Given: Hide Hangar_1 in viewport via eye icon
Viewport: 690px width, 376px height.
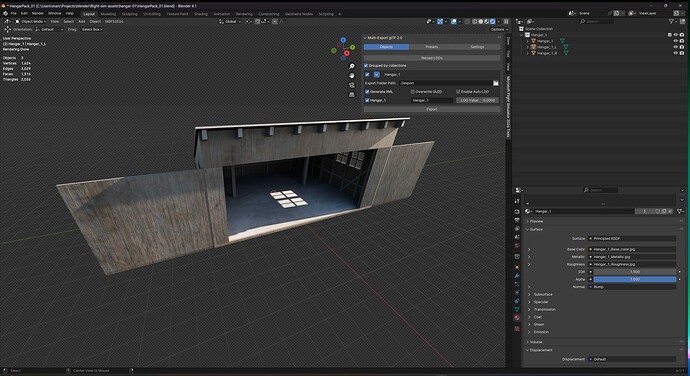Looking at the screenshot, I should 676,41.
